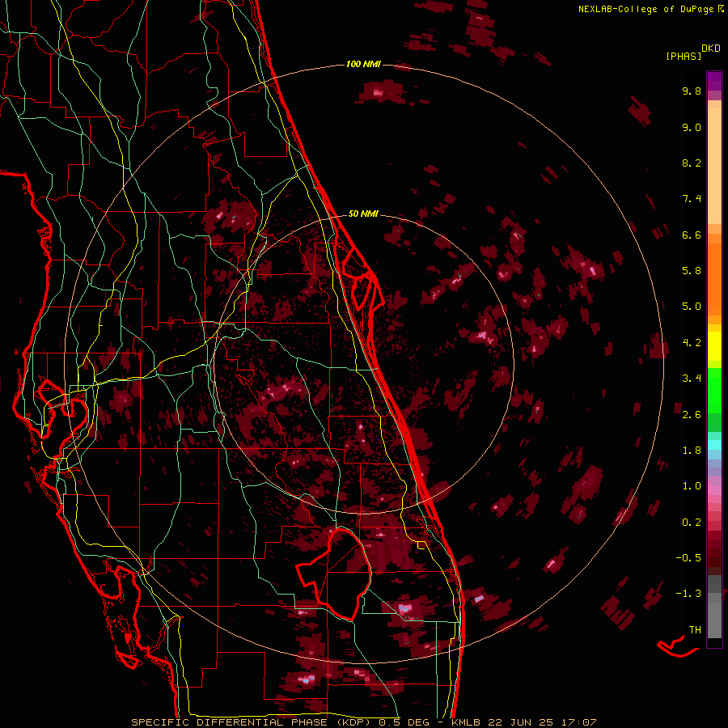Click the NEXLAB-College of DuPage label
728x728 pixels.
click(646, 9)
